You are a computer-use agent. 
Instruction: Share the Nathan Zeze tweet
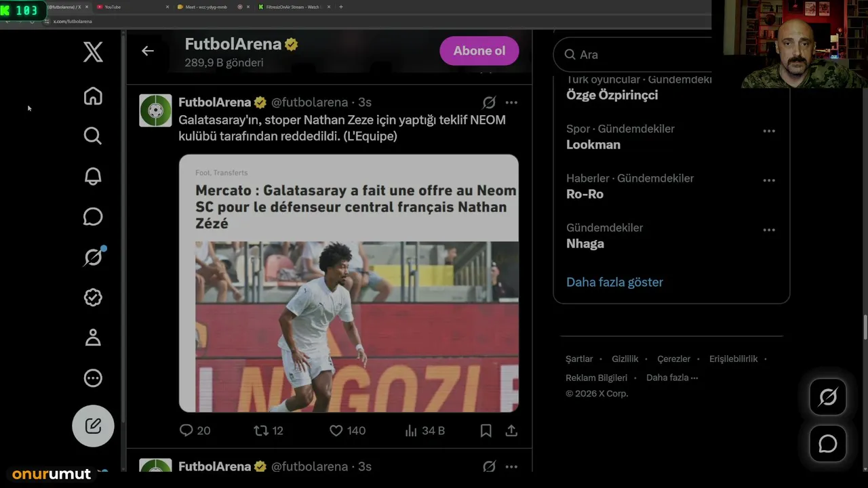511,430
